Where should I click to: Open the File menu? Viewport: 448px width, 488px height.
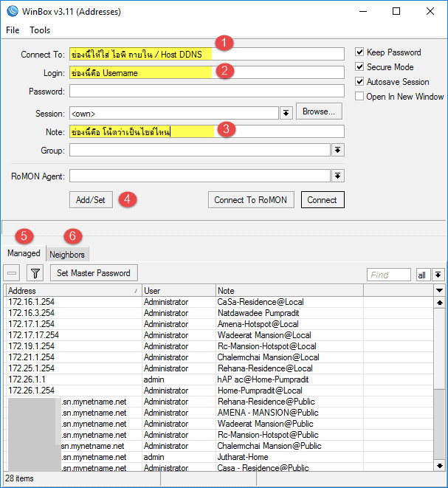pos(13,30)
